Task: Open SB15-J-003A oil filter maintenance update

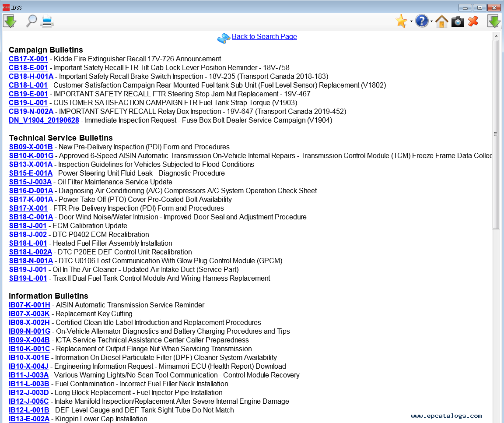Action: 30,182
